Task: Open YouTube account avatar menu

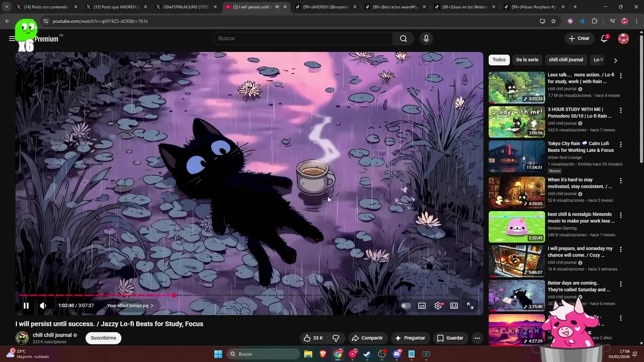Action: (x=623, y=38)
